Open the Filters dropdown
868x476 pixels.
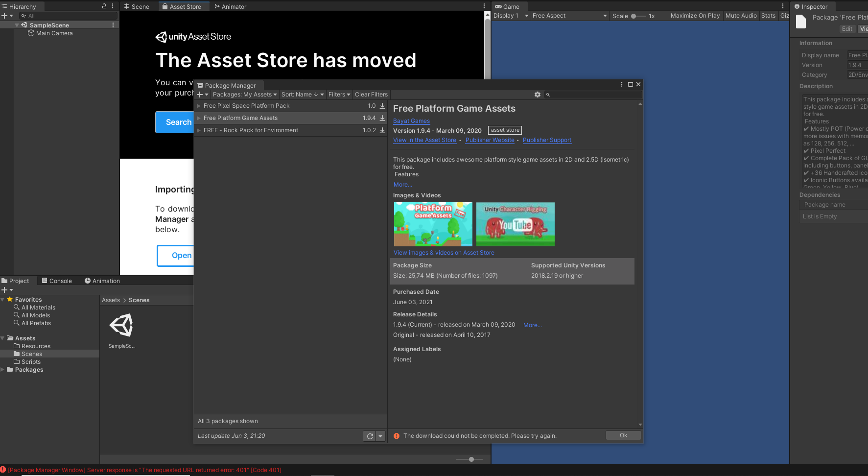(x=339, y=95)
